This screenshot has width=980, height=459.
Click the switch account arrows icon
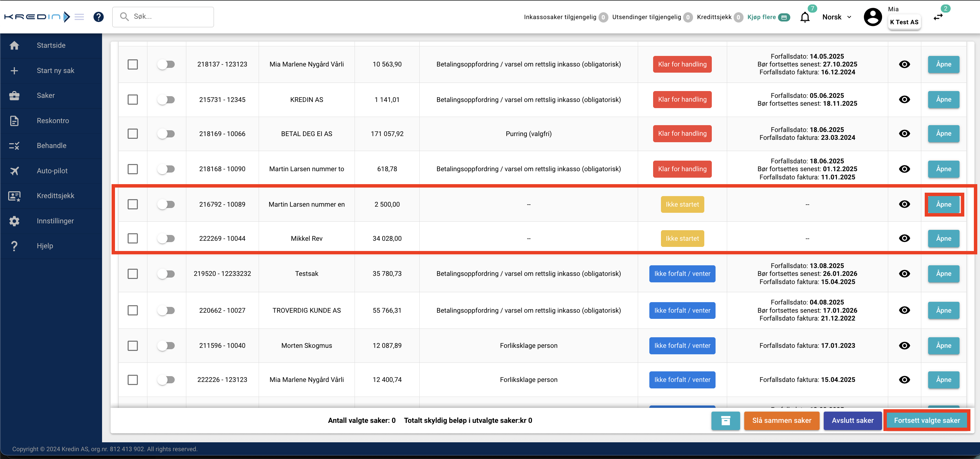[x=938, y=17]
